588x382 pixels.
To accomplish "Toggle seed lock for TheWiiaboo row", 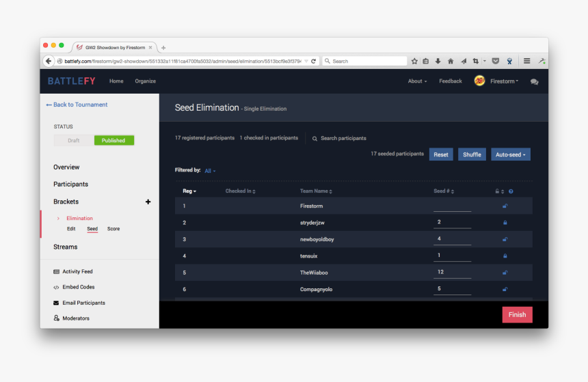I will coord(505,273).
